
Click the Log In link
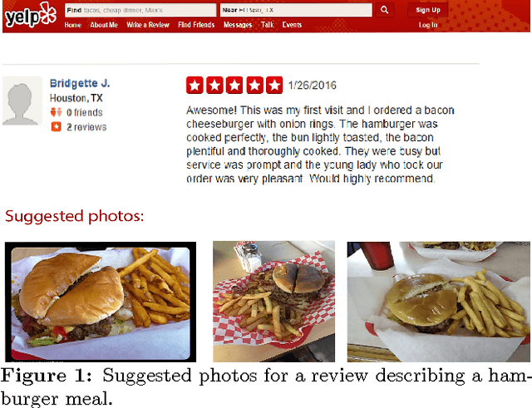coord(428,25)
